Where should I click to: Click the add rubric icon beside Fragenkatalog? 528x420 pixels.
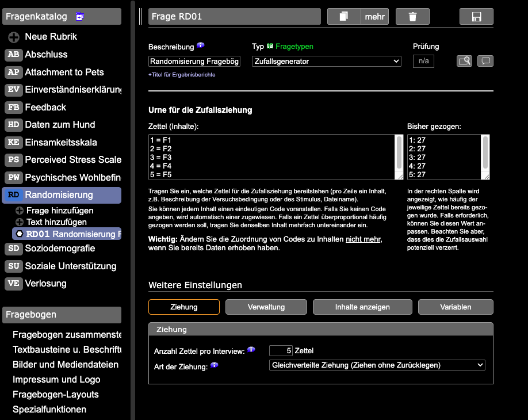point(80,16)
